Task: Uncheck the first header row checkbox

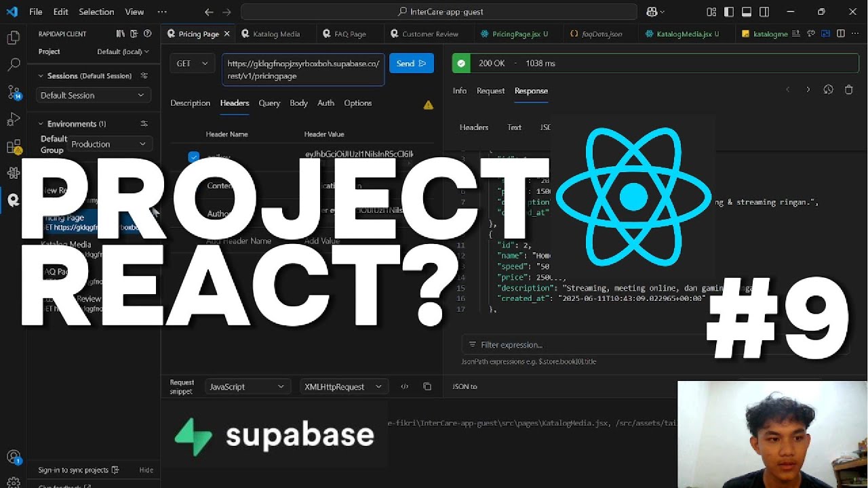Action: pyautogui.click(x=193, y=157)
